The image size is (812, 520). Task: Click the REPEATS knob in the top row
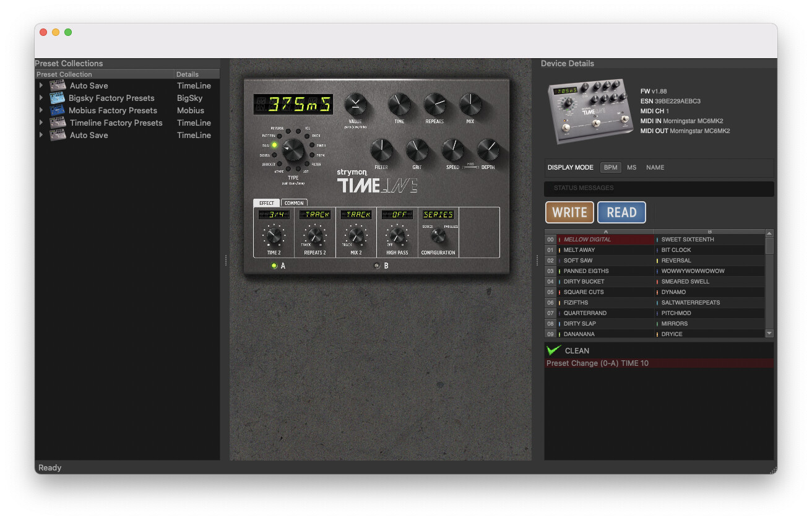click(x=434, y=104)
